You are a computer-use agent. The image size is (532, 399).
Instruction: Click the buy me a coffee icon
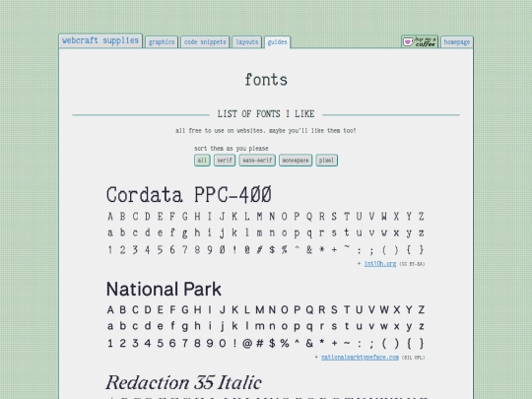tap(420, 41)
